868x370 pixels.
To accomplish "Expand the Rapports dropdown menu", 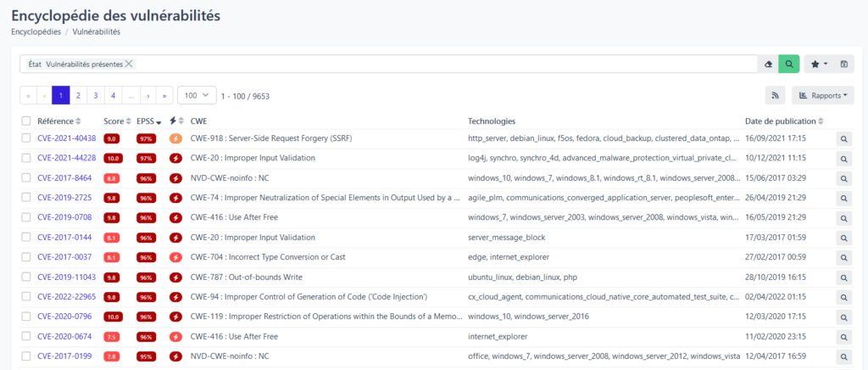I will pyautogui.click(x=822, y=95).
